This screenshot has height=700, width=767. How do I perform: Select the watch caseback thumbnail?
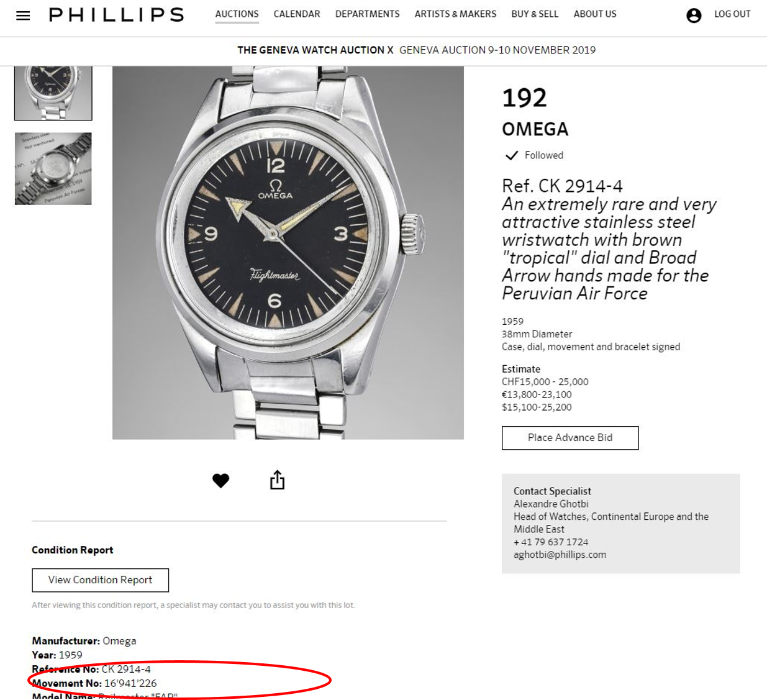coord(53,168)
